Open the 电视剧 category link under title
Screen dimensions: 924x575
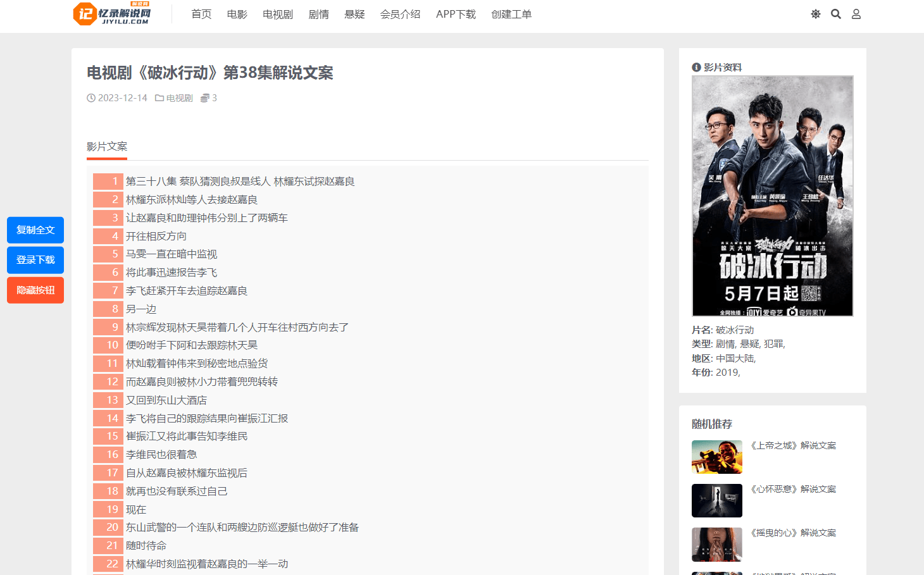pyautogui.click(x=179, y=98)
